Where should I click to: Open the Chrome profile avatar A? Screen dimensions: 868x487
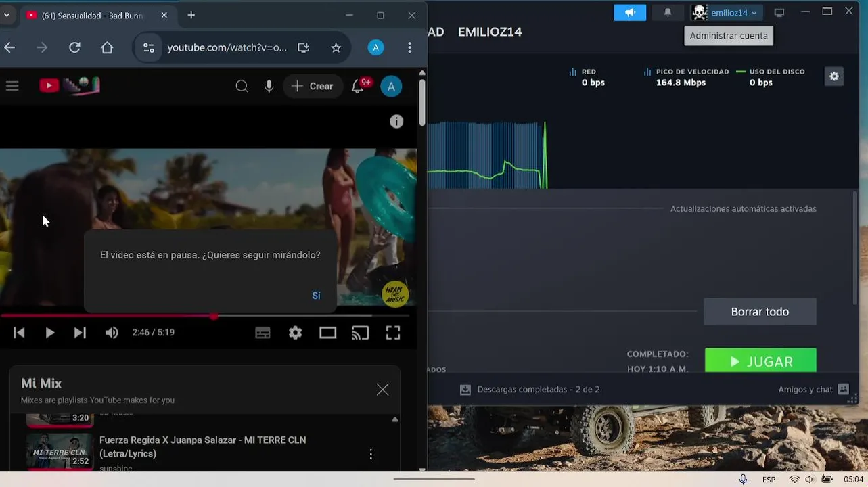[x=375, y=47]
